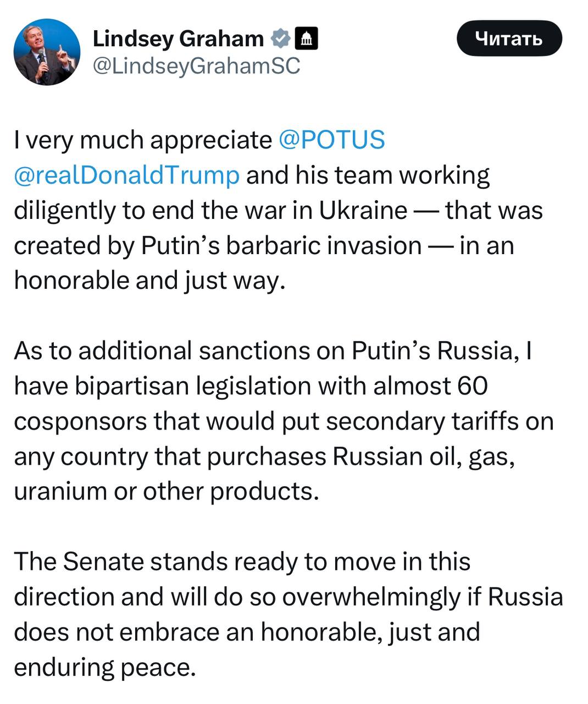Open the @POTUS mention link
The image size is (588, 704).
point(331,140)
